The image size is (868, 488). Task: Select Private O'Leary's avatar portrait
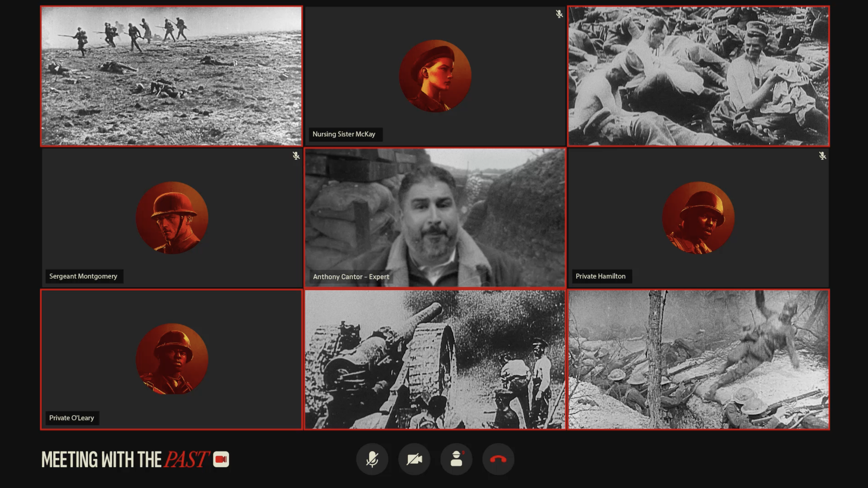(x=172, y=359)
